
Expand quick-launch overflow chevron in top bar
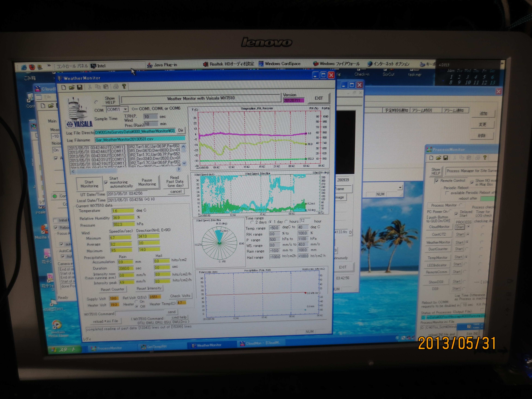(49, 66)
